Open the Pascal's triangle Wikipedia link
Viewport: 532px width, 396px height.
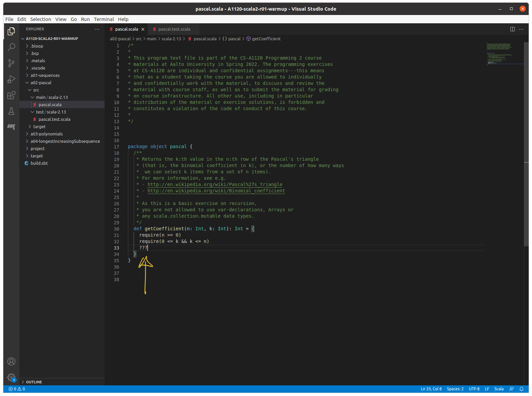click(x=215, y=185)
